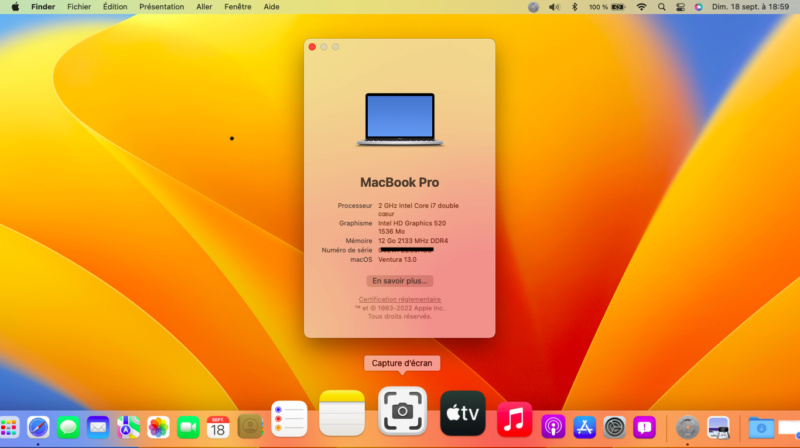
Task: Open Podcasts in the Dock
Action: 553,427
